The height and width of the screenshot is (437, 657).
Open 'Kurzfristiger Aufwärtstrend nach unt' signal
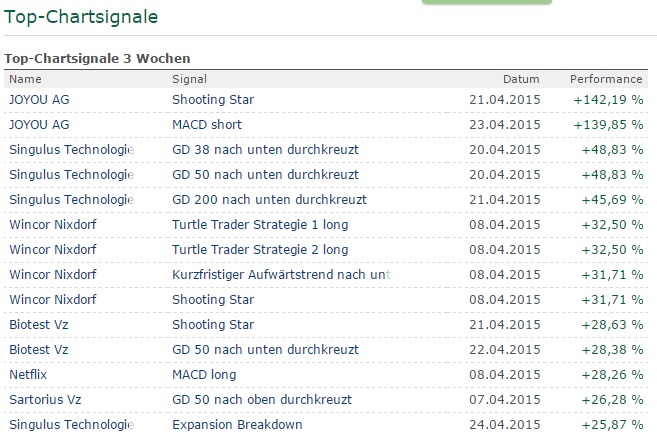click(x=281, y=274)
